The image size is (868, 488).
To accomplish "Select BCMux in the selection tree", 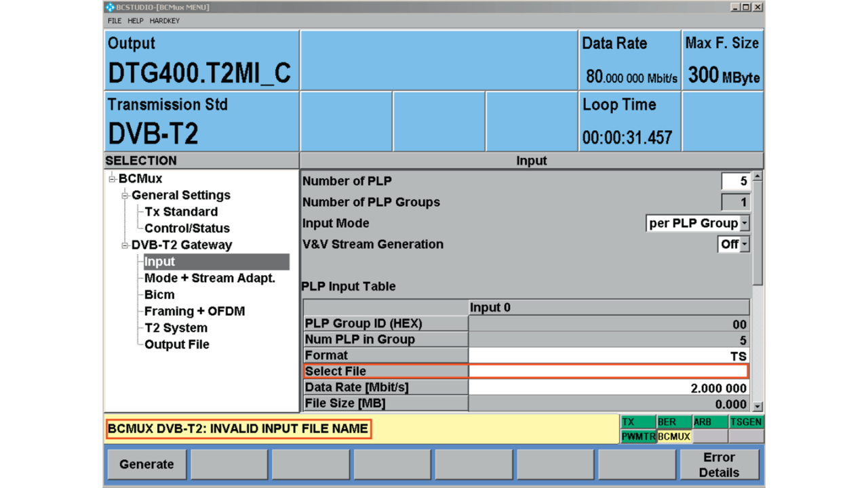I will coord(140,179).
